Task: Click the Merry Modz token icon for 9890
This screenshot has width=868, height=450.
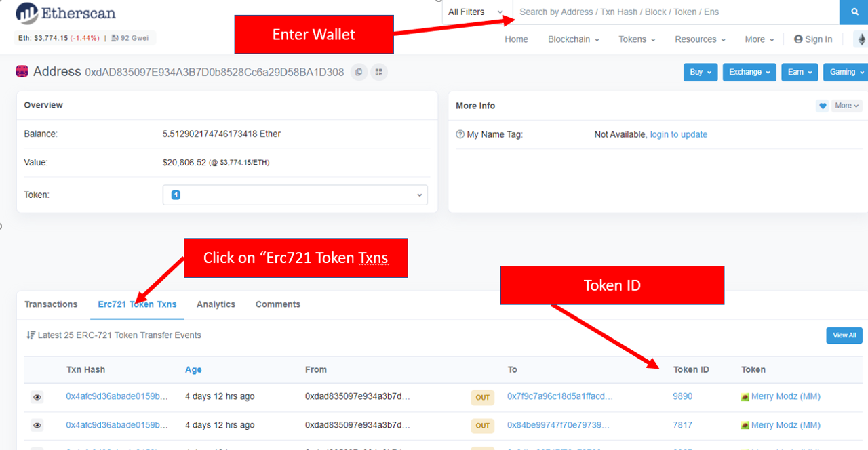Action: click(x=745, y=397)
